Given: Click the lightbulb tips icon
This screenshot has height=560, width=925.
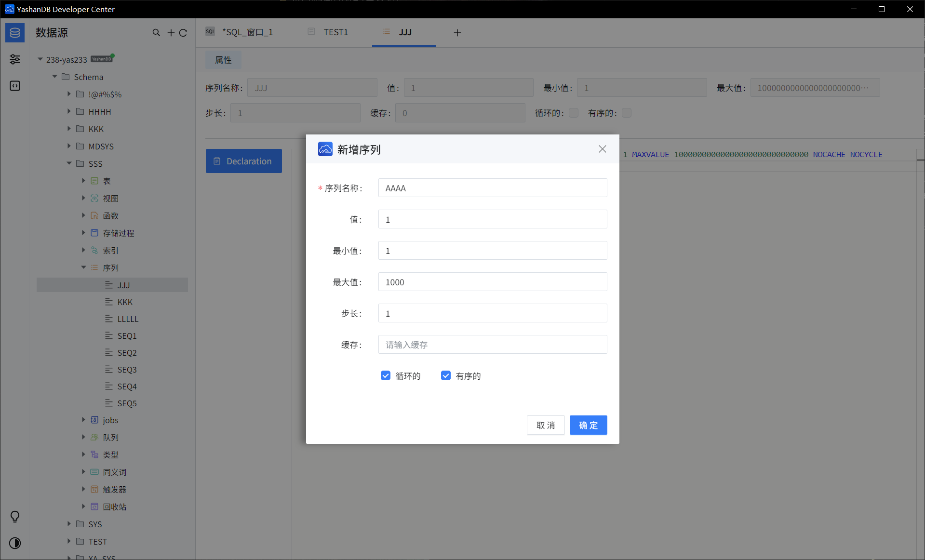Looking at the screenshot, I should pyautogui.click(x=15, y=517).
